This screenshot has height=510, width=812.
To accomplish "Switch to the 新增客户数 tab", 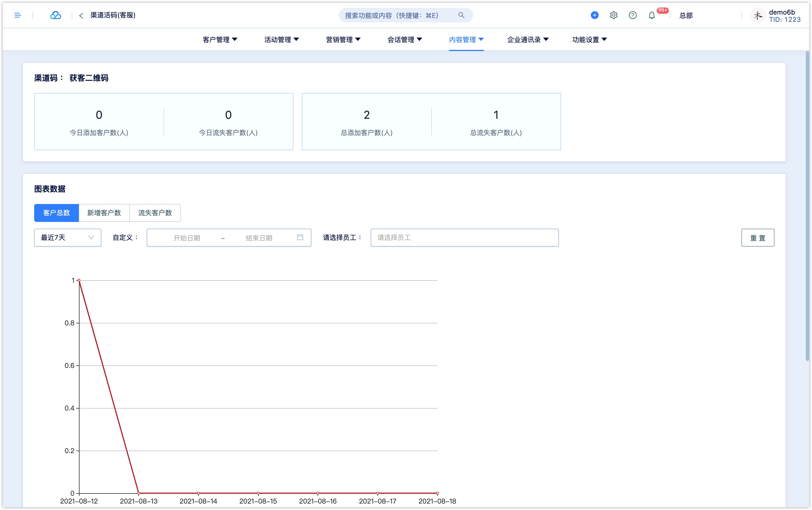I will point(104,213).
